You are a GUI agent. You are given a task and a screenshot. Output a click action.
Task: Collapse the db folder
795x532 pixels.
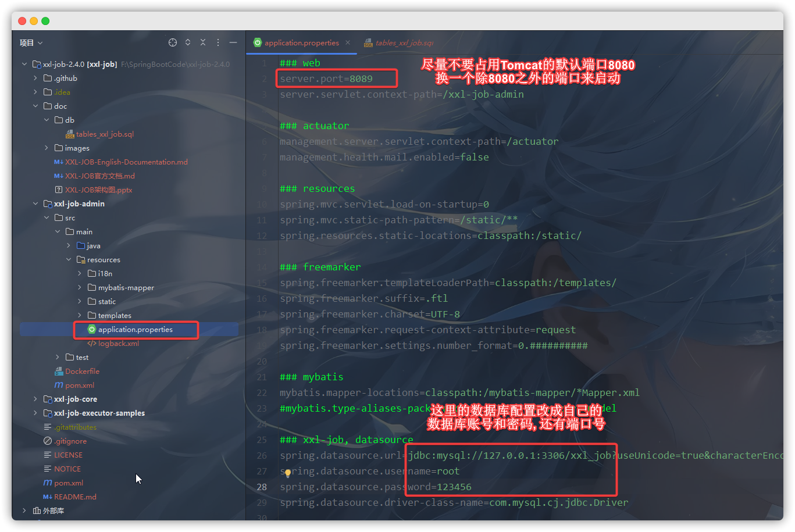pos(47,120)
